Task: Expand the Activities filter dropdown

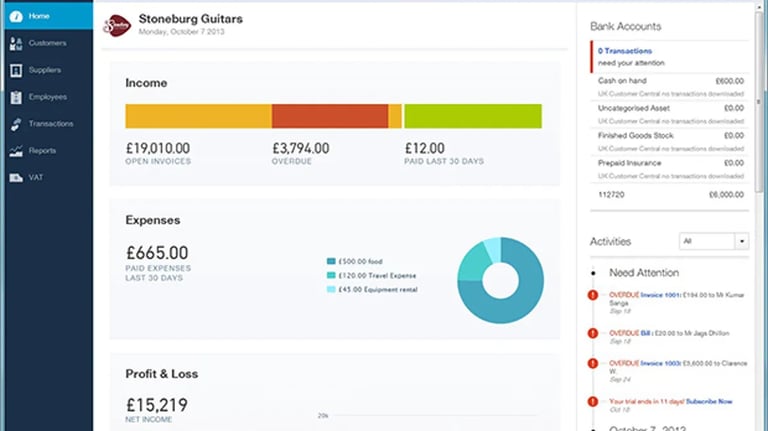Action: coord(741,241)
